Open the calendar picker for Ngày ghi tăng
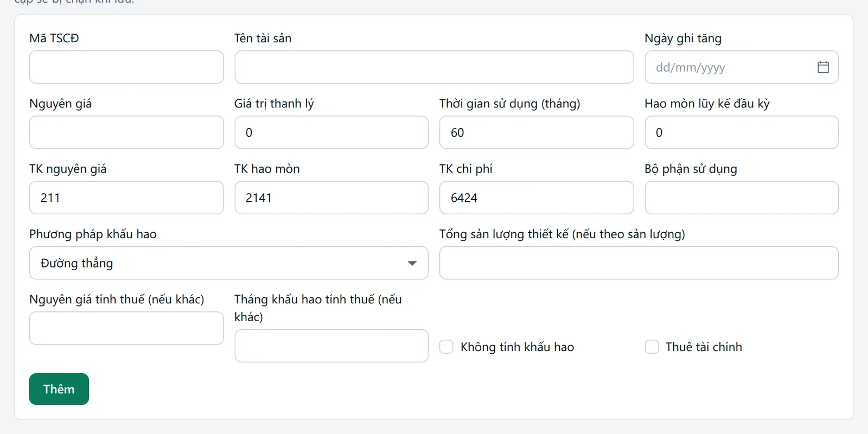 [823, 67]
